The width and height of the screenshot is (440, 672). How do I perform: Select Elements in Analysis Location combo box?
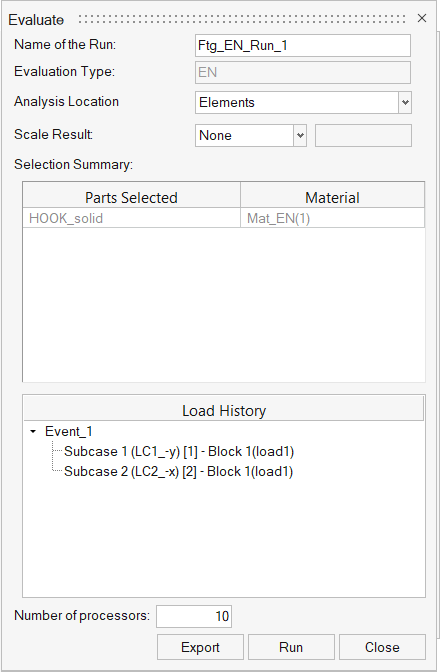coord(297,102)
